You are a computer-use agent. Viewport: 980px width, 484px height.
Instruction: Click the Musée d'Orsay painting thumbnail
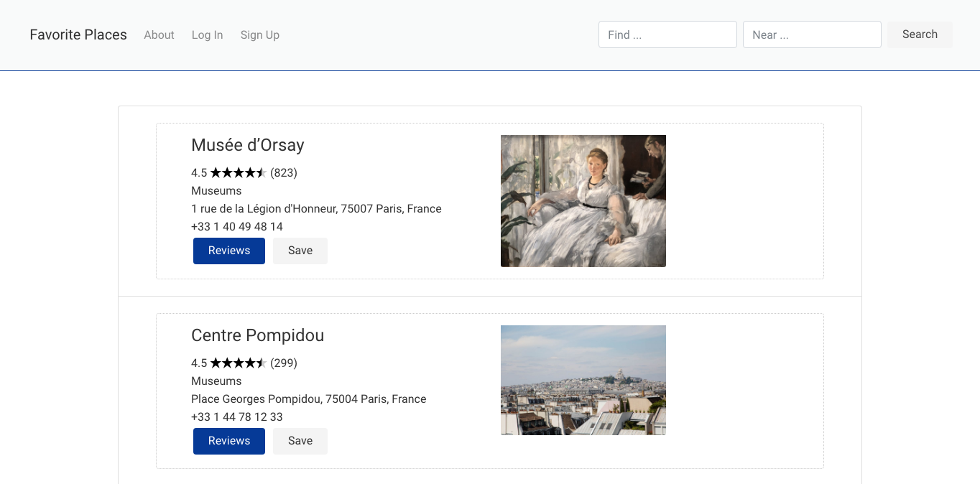(583, 201)
